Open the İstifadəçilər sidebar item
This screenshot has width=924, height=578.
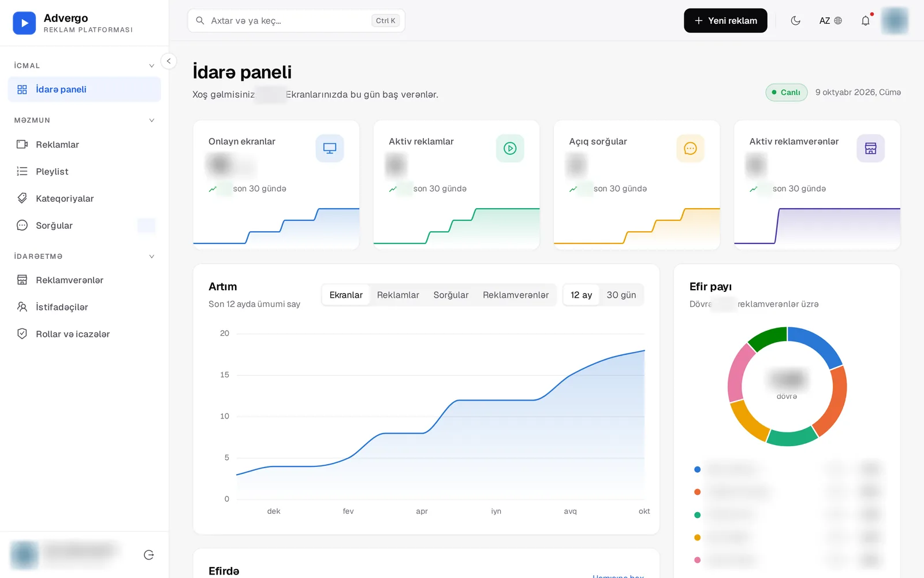[84, 307]
